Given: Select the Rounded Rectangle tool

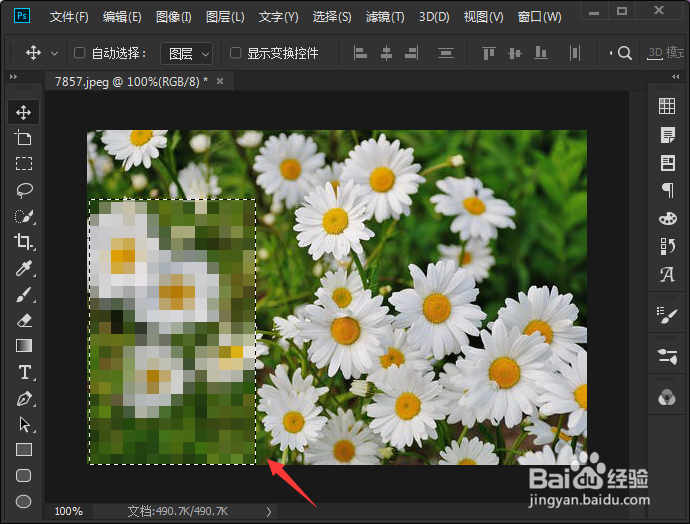Looking at the screenshot, I should tap(23, 476).
